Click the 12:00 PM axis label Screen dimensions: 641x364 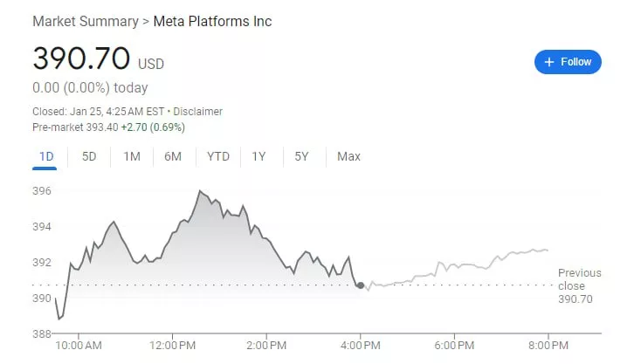coord(172,345)
